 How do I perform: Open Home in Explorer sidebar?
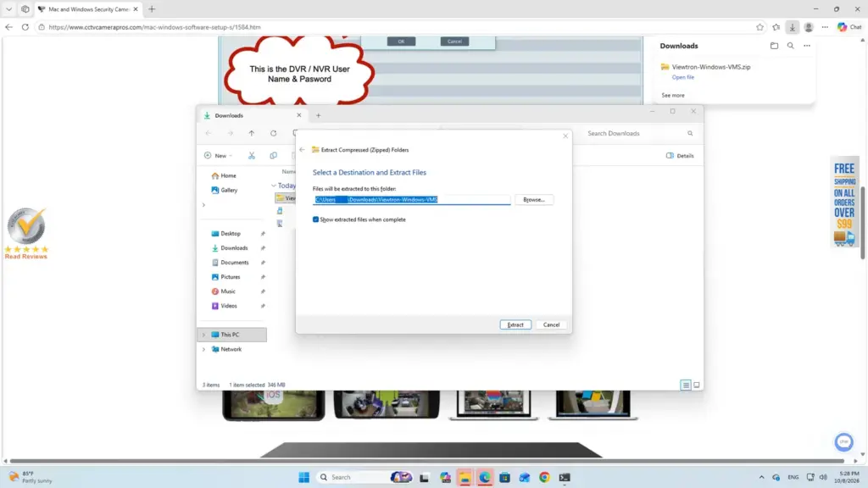point(228,175)
